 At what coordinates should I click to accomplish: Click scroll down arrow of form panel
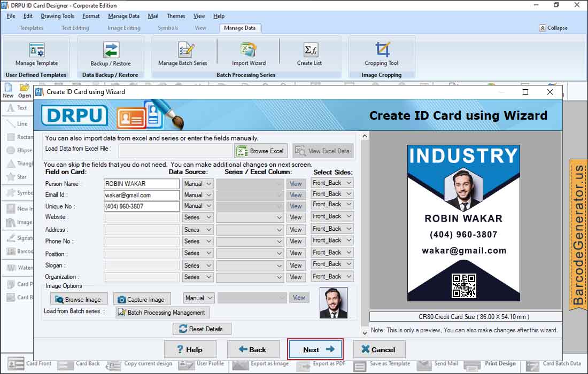tap(365, 332)
